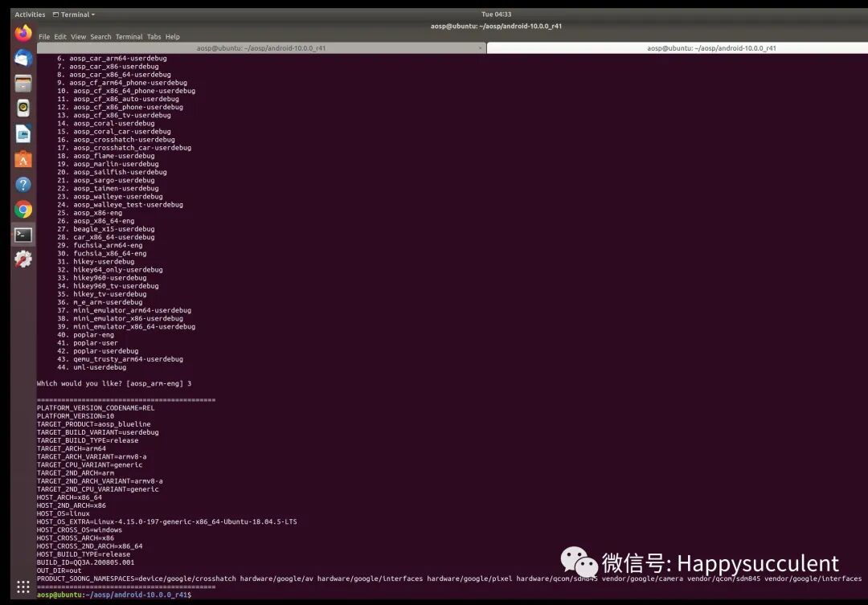Click the line 'aosp_cf_x86_auto-userdebug'
Viewport: 868px width, 605px height.
pos(126,99)
